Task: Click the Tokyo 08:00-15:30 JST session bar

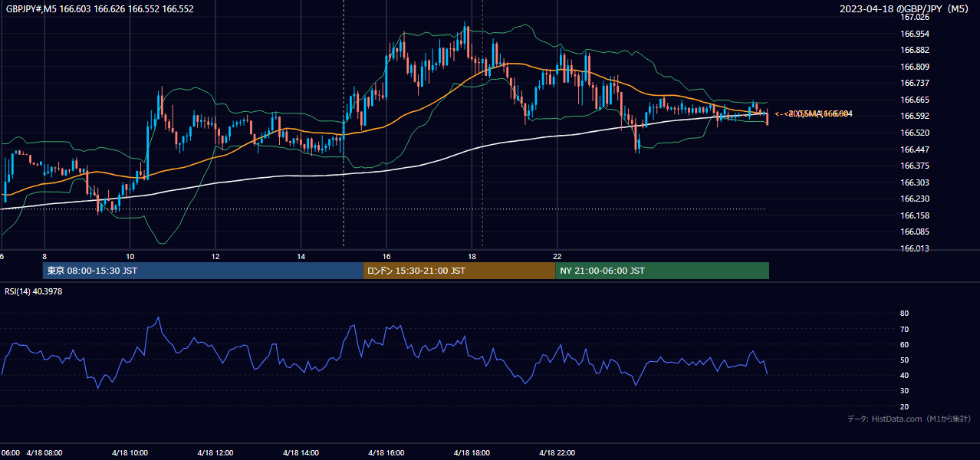Action: [203, 271]
